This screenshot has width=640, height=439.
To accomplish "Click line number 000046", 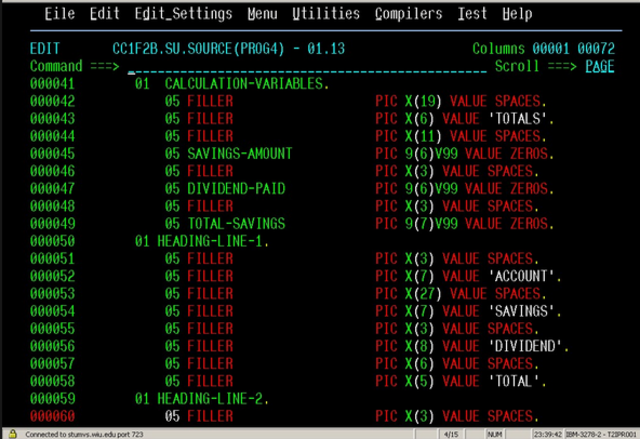I will (x=52, y=171).
